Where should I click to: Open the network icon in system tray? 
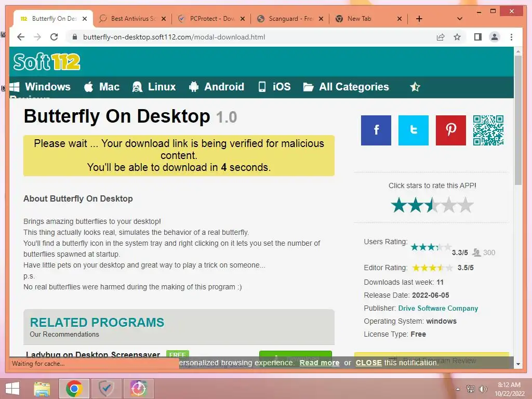pyautogui.click(x=471, y=389)
